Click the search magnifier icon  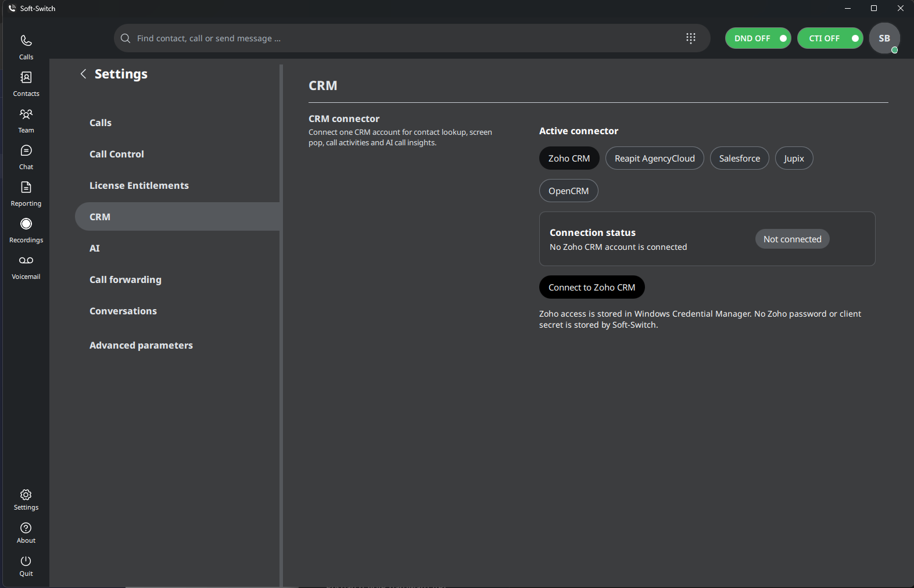[126, 38]
